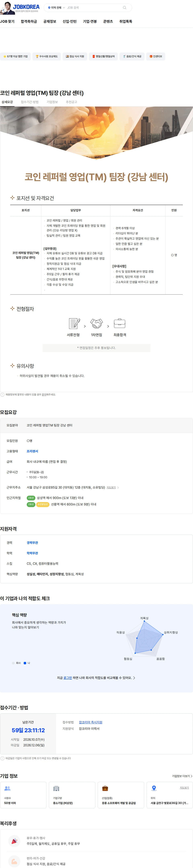Click the 명절선물/명절상여 tag

click(103, 57)
